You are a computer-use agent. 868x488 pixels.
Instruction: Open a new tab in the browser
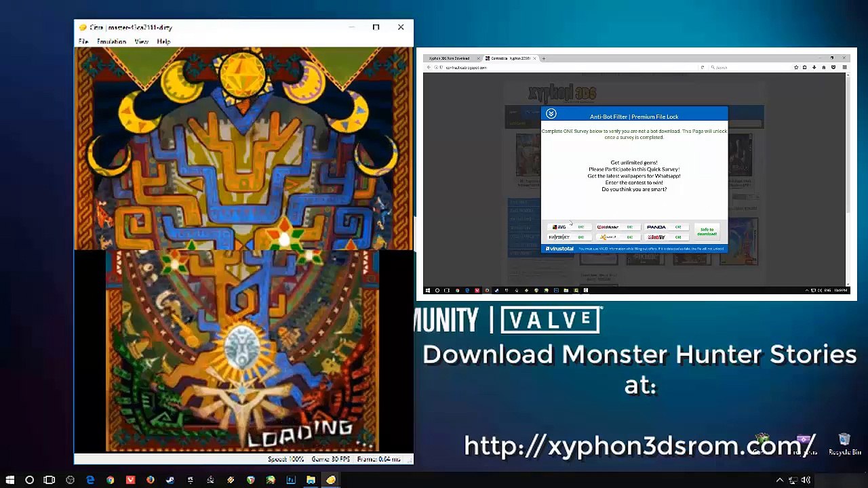[x=543, y=58]
